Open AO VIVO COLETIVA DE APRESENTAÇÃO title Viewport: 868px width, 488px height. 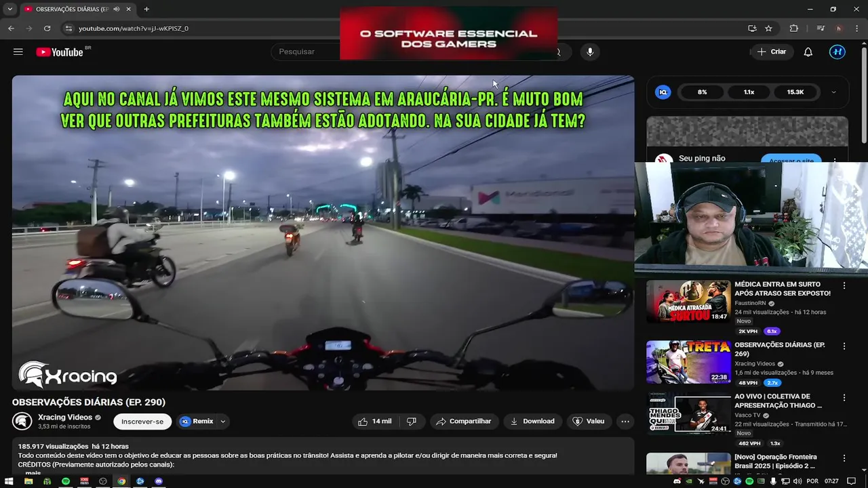pyautogui.click(x=778, y=401)
